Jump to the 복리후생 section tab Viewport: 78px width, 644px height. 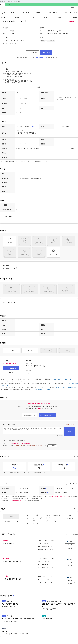pyautogui.click(x=46, y=18)
